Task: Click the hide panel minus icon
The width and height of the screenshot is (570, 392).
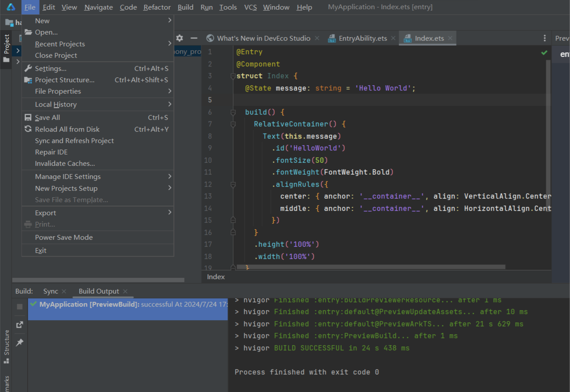Action: (194, 38)
